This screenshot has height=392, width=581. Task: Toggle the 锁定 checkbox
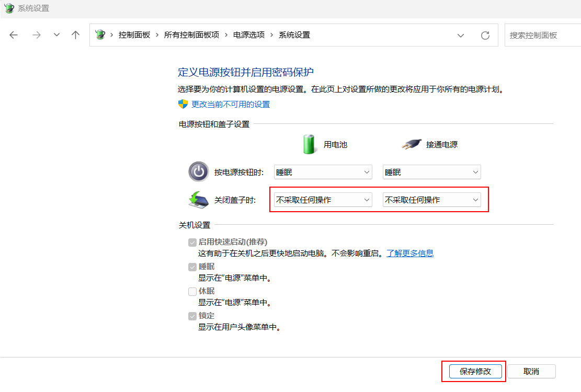click(x=192, y=316)
